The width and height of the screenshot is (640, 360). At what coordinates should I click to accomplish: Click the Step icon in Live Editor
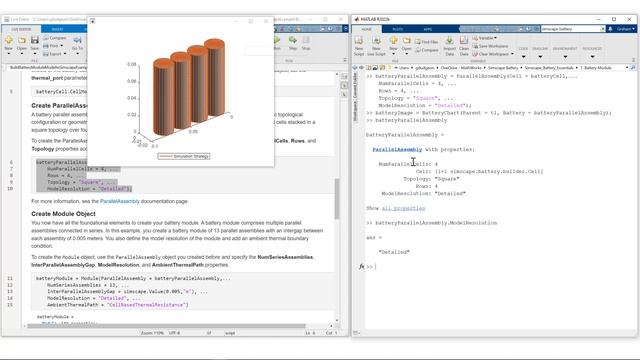(293, 40)
